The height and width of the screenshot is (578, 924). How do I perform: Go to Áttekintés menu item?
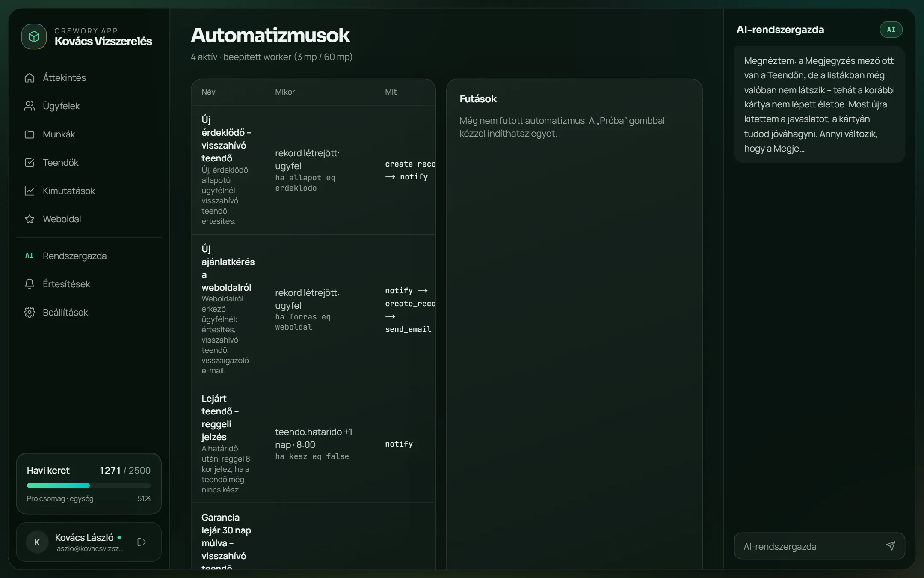89,78
